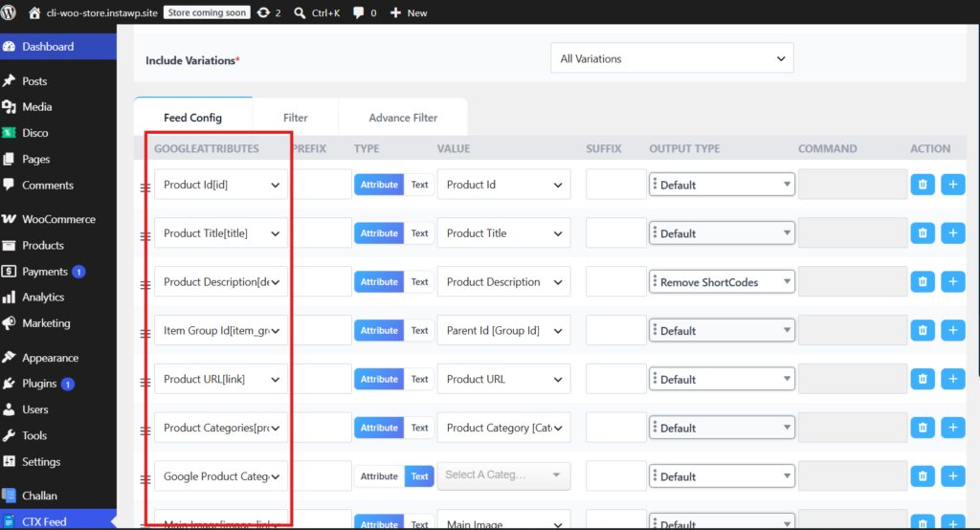Open the Advance Filter tab

point(403,118)
